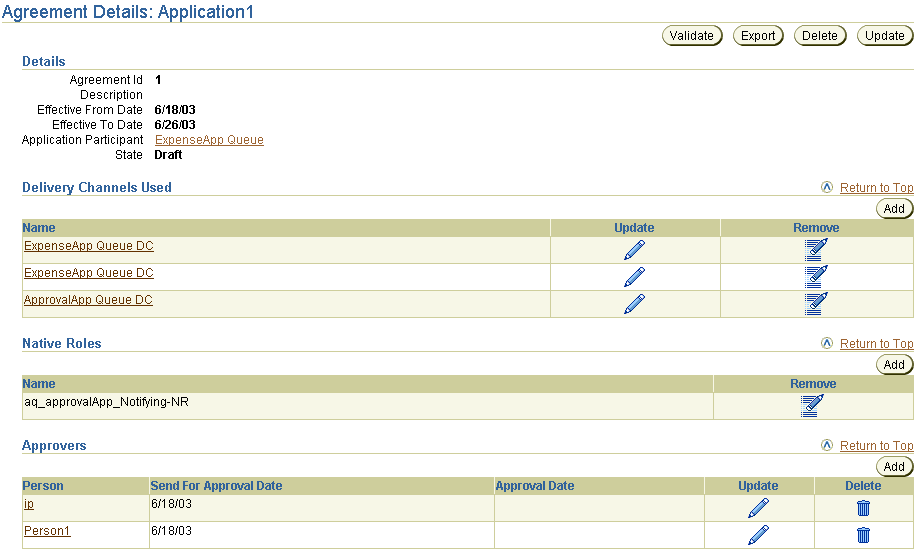Add a delivery channel with Add button
Screen dimensions: 917x557
[894, 209]
